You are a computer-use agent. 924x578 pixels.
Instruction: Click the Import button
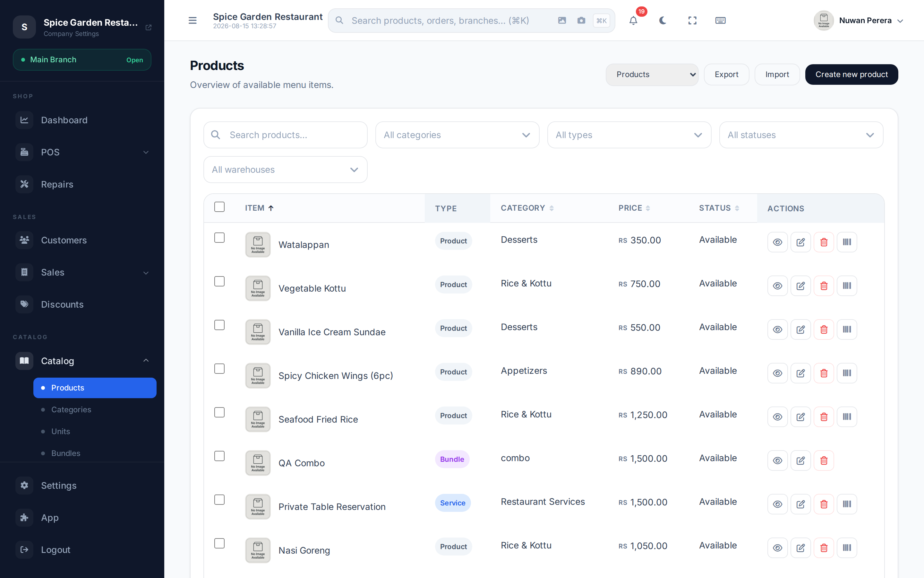pyautogui.click(x=777, y=74)
